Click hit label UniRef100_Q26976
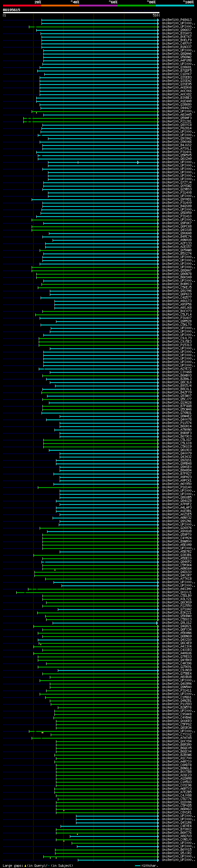 (176, 528)
